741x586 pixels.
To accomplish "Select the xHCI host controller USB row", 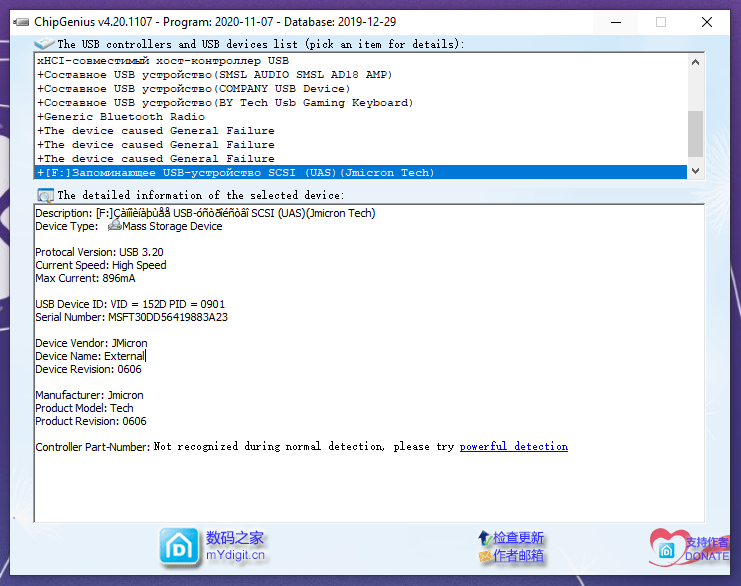I will (x=361, y=60).
